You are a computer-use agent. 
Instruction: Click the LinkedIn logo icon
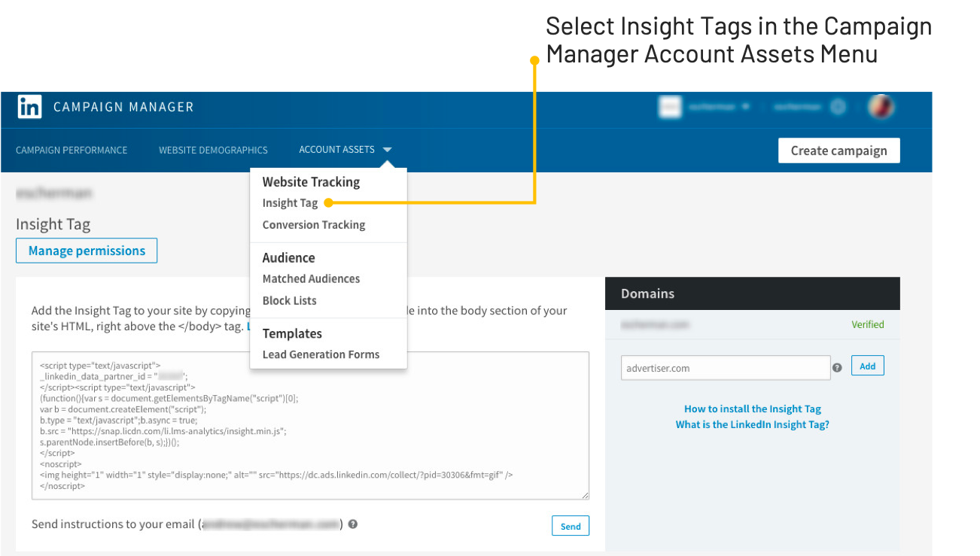29,107
